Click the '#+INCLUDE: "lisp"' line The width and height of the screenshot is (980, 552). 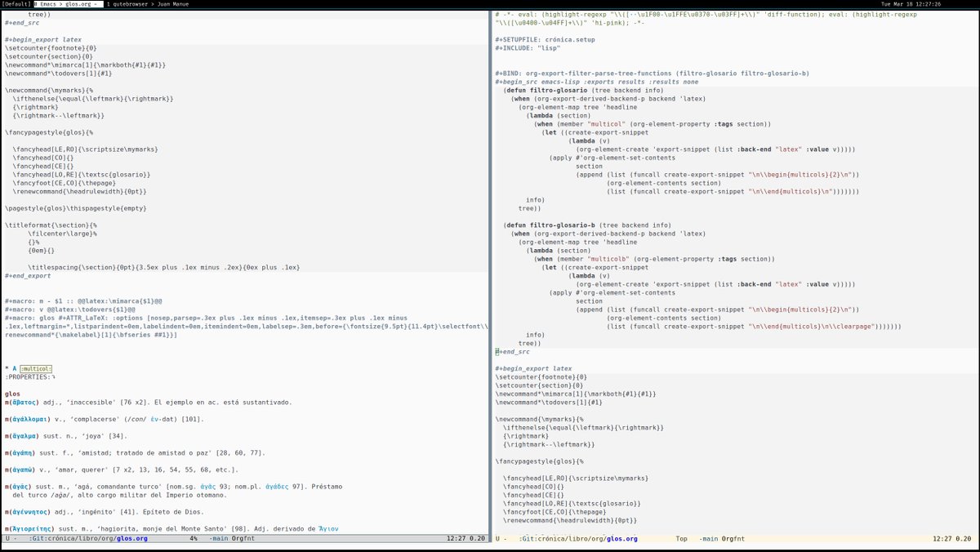pyautogui.click(x=527, y=47)
